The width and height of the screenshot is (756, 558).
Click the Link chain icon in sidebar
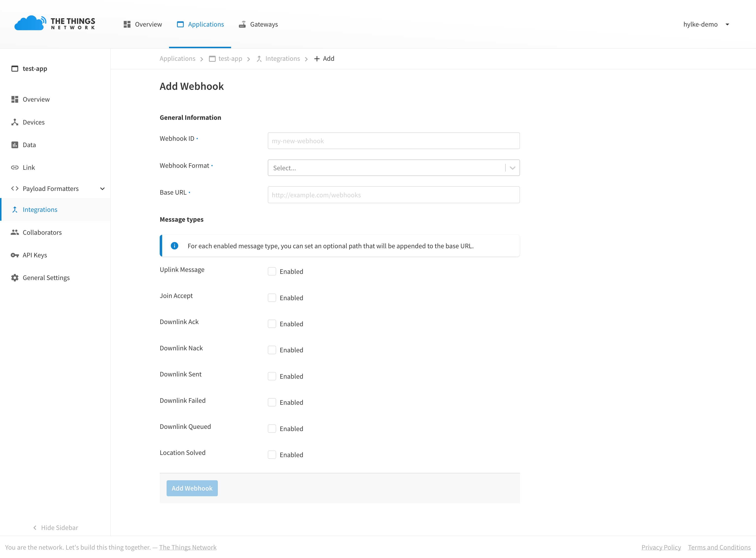15,167
